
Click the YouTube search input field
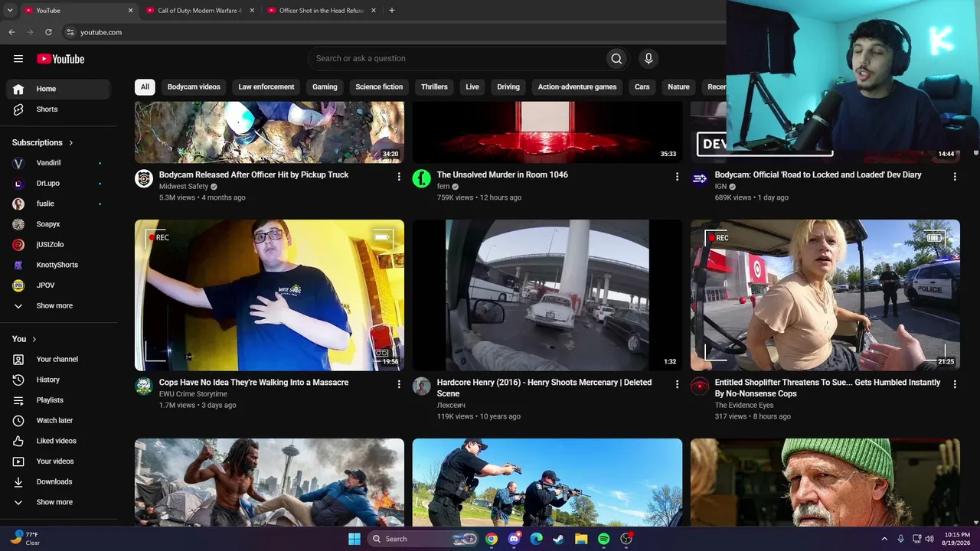(x=456, y=59)
